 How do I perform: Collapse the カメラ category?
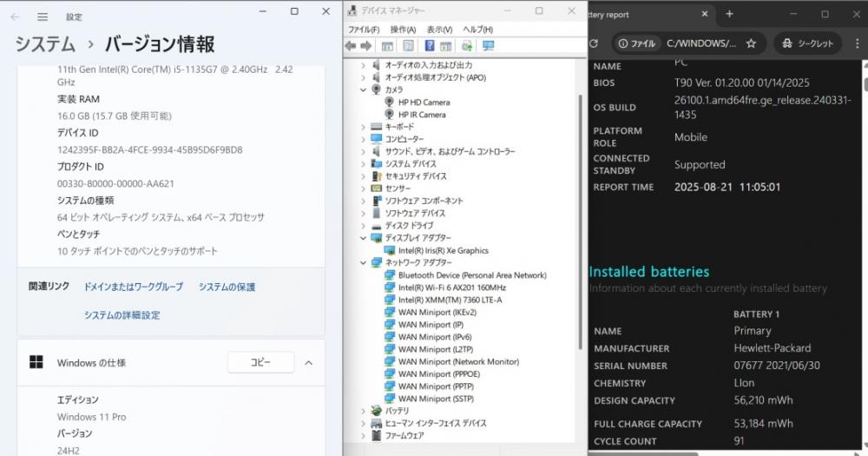tap(363, 89)
